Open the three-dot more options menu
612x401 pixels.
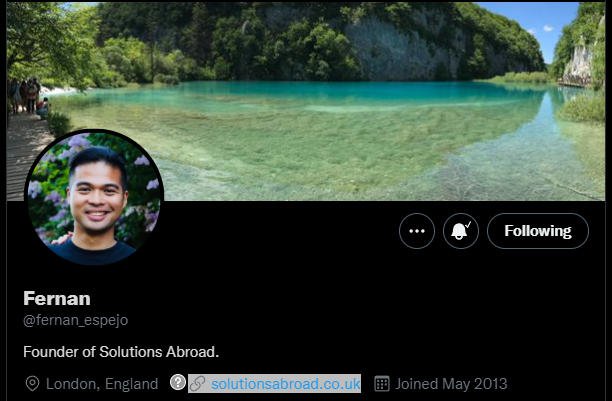coord(417,231)
